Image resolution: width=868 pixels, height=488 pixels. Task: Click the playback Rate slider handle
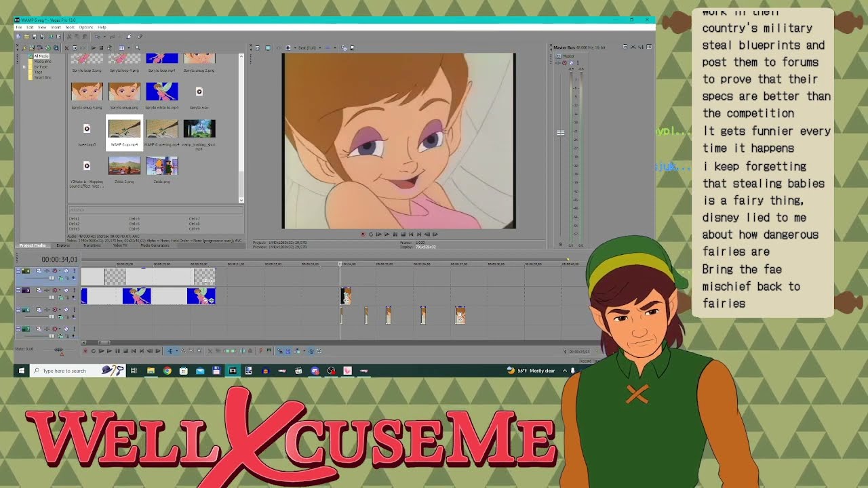(59, 350)
